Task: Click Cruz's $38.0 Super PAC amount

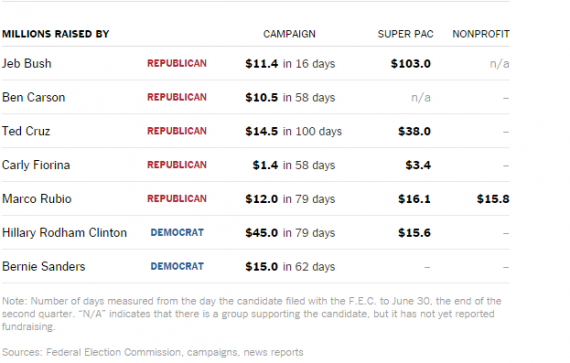Action: [x=414, y=131]
